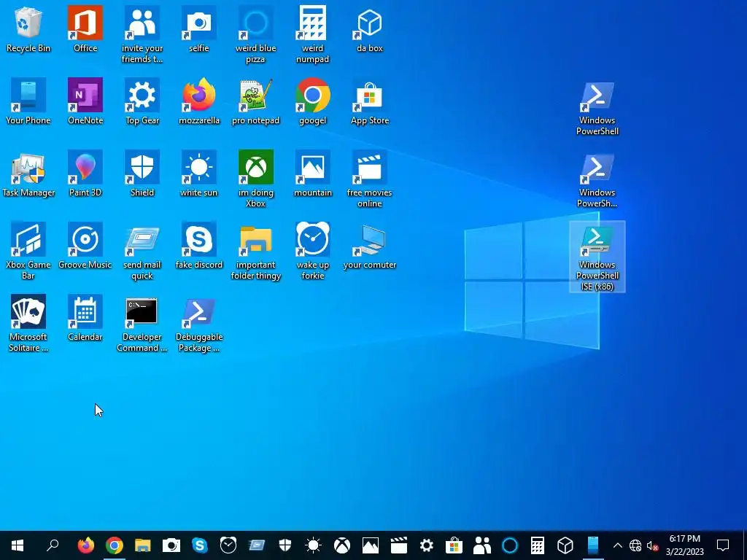This screenshot has height=560, width=747.
Task: Open Skype from the taskbar
Action: pyautogui.click(x=200, y=545)
